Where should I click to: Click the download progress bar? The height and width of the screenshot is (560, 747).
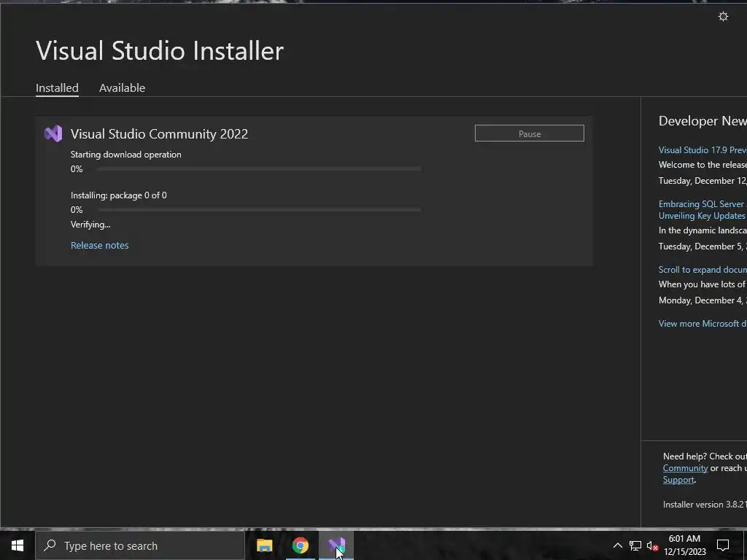pyautogui.click(x=259, y=168)
